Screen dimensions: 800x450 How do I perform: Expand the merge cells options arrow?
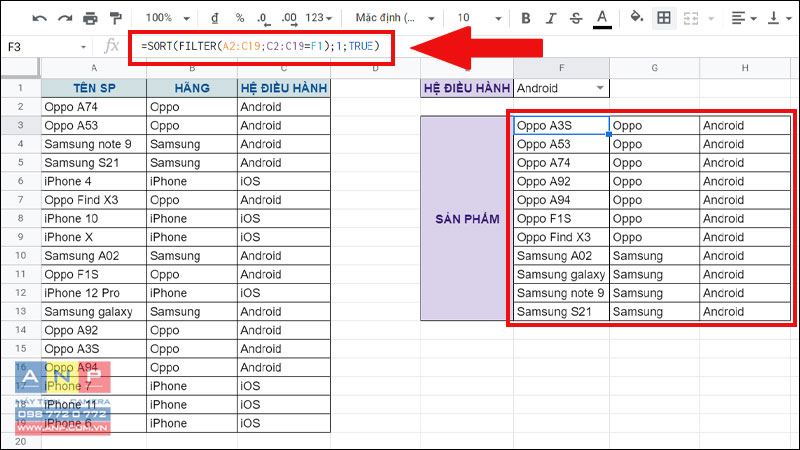[711, 19]
